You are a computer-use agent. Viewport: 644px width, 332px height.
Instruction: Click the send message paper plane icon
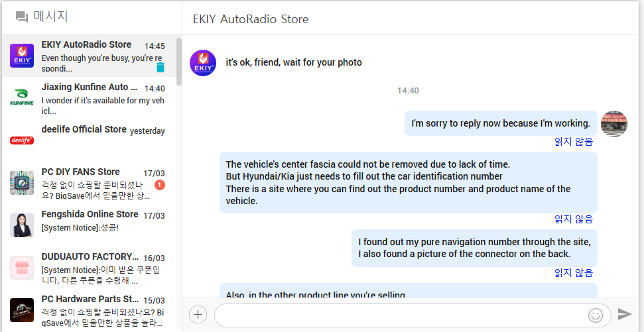pyautogui.click(x=624, y=314)
